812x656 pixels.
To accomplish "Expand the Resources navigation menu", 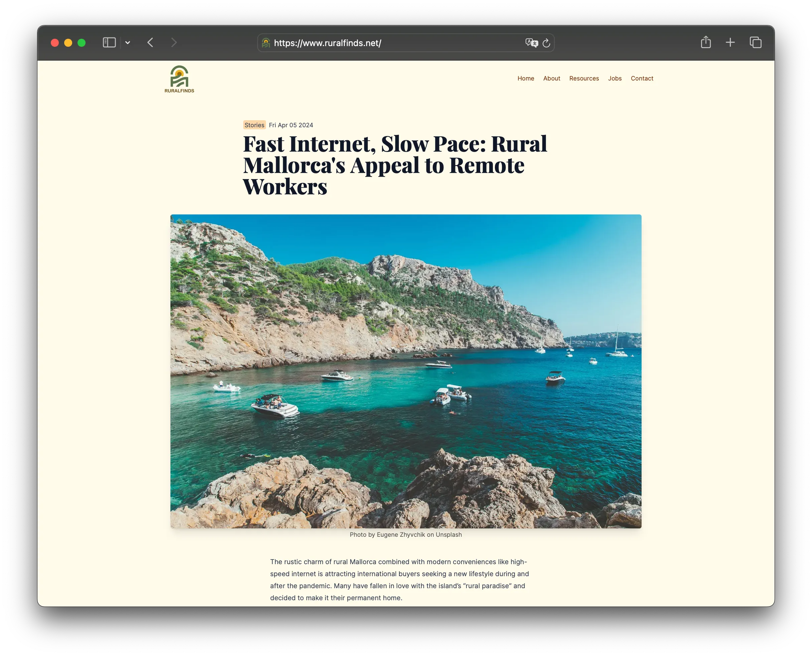I will [584, 78].
